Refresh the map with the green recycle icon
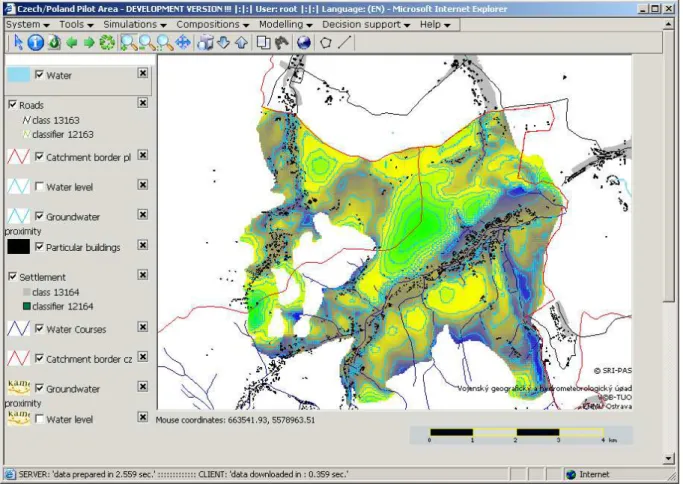The image size is (683, 484). [x=107, y=42]
